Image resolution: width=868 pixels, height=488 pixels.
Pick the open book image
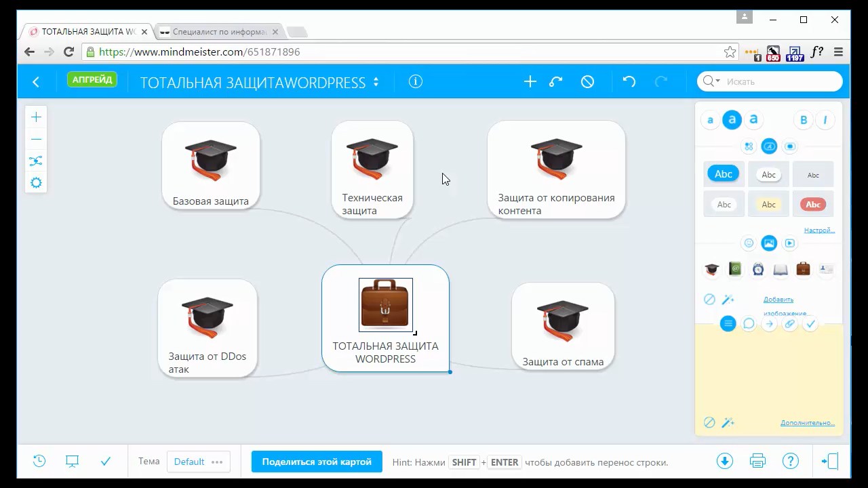click(x=781, y=269)
